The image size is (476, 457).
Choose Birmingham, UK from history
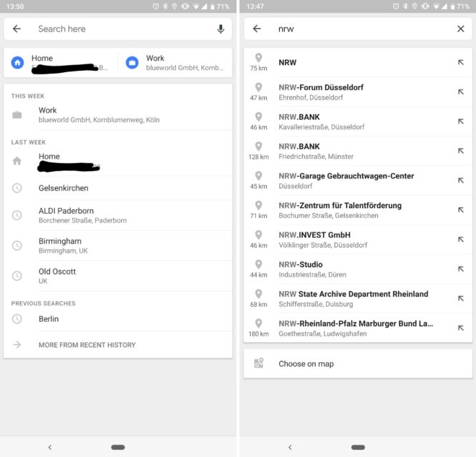[118, 245]
